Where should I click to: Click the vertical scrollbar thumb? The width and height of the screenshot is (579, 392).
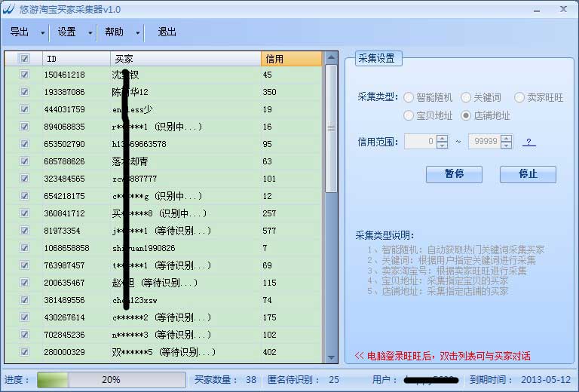point(331,128)
